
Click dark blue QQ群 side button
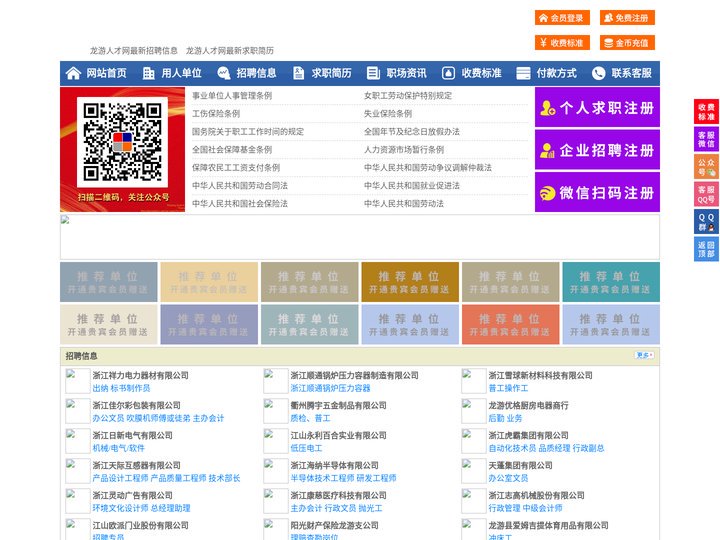706,222
